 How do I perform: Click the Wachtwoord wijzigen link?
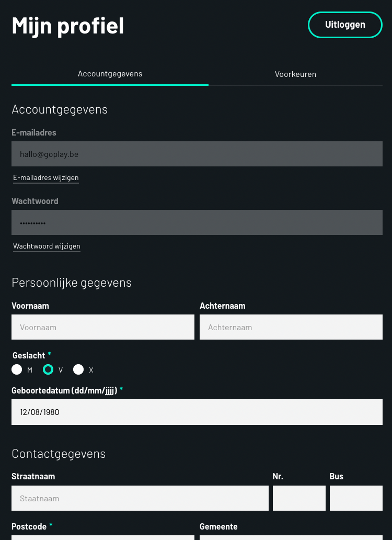click(x=47, y=246)
